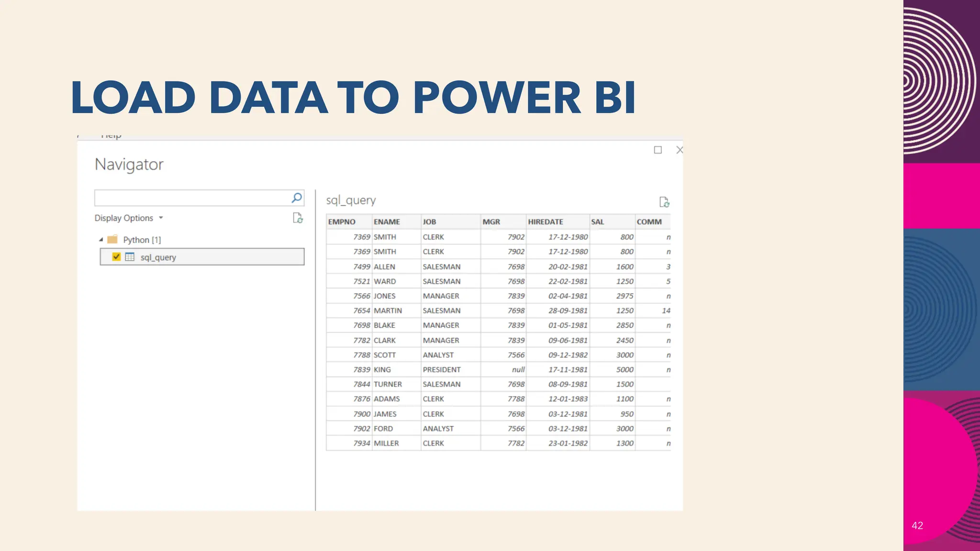The width and height of the screenshot is (980, 551).
Task: Click the HIREDATE column header
Action: (557, 222)
